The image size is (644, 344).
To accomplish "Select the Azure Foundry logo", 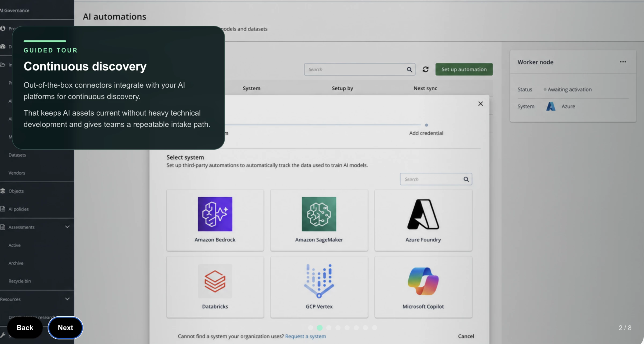I will [423, 214].
